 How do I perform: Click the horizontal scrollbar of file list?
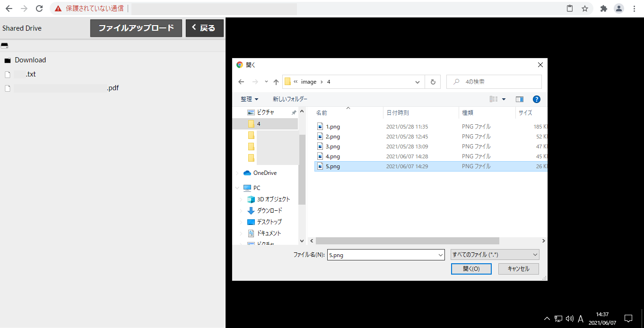(408, 241)
